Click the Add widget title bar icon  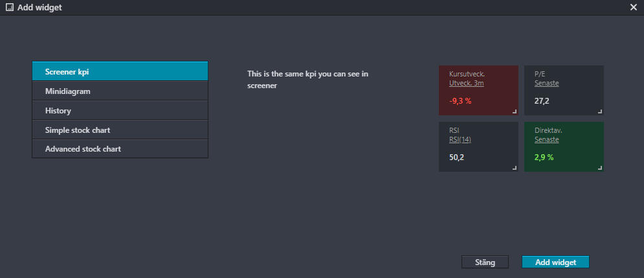point(10,7)
